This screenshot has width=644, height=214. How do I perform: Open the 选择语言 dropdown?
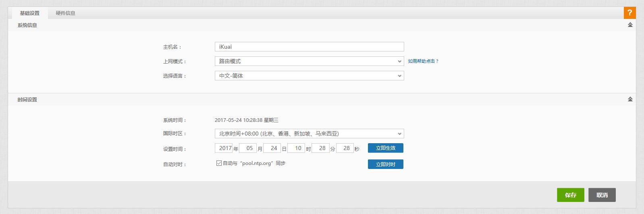point(309,76)
